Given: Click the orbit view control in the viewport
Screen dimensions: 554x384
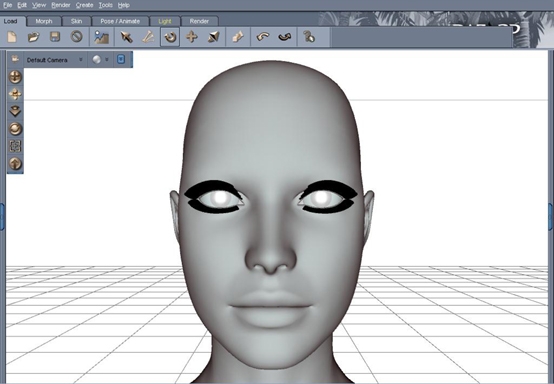Looking at the screenshot, I should click(15, 77).
